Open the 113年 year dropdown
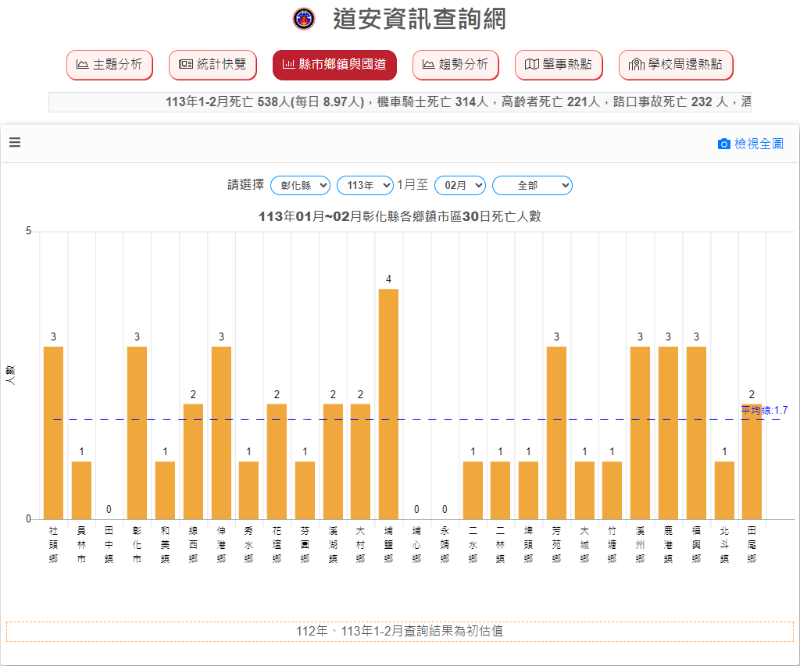Screen dimensions: 800x666 pos(364,185)
